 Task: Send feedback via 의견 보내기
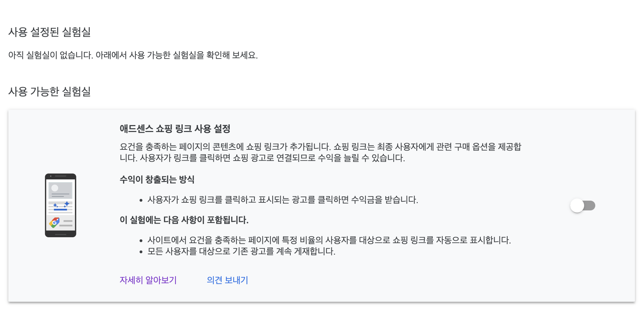pos(227,280)
